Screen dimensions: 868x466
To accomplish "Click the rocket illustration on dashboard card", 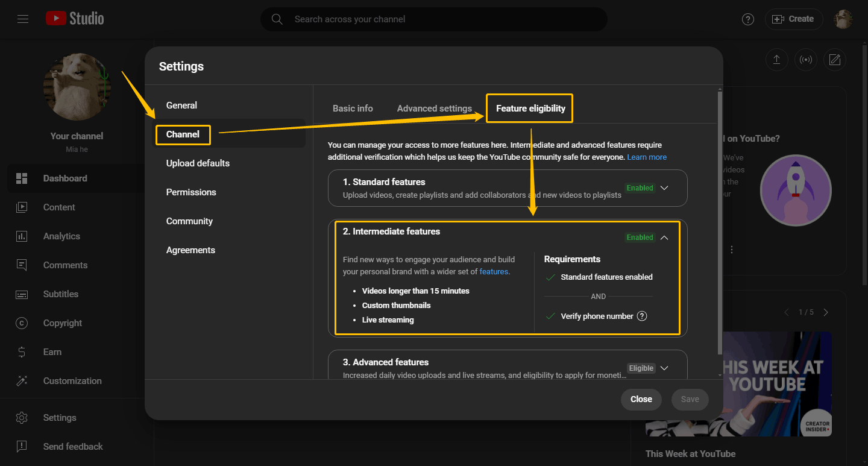I will [x=796, y=190].
